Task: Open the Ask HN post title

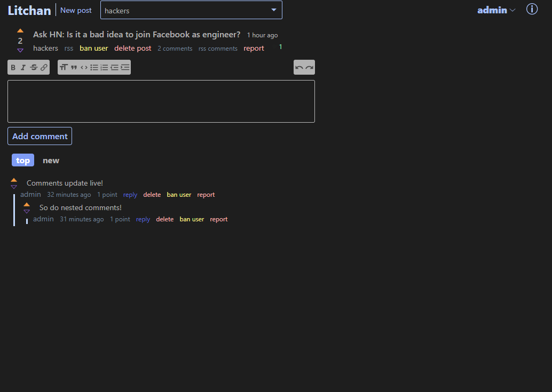Action: (137, 35)
